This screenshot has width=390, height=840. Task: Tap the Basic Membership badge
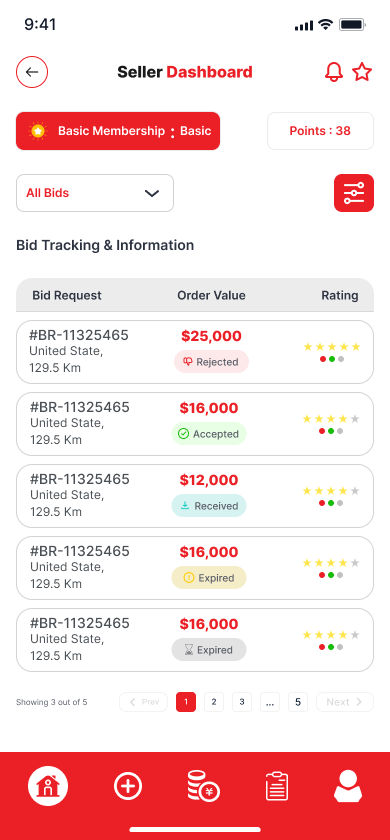[x=118, y=131]
